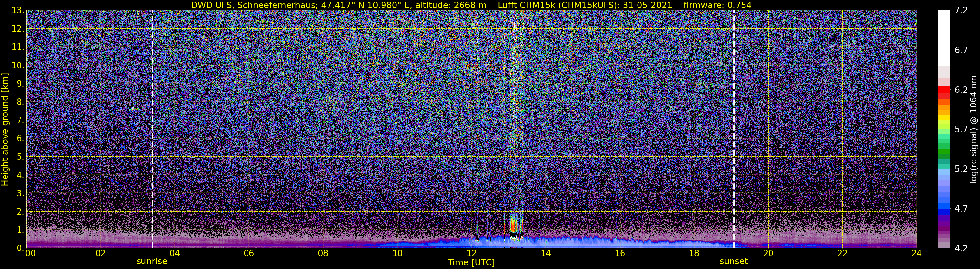Click the 9. height axis tick label
The width and height of the screenshot is (980, 269).
[x=20, y=84]
